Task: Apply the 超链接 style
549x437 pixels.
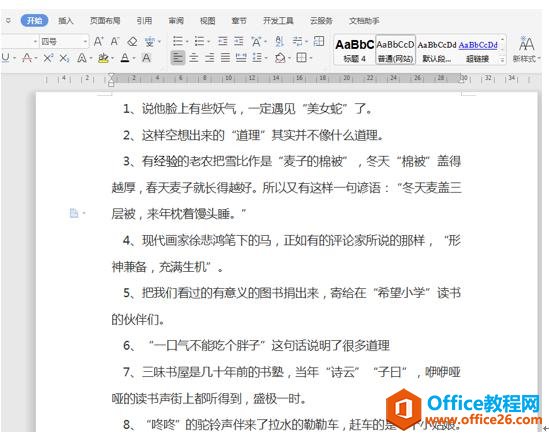Action: 478,50
